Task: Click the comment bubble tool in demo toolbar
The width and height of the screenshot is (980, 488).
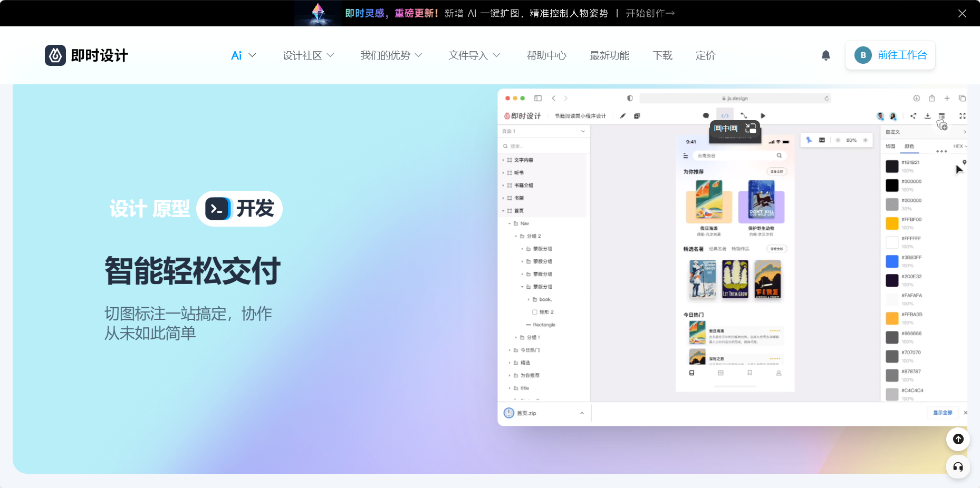Action: [706, 115]
